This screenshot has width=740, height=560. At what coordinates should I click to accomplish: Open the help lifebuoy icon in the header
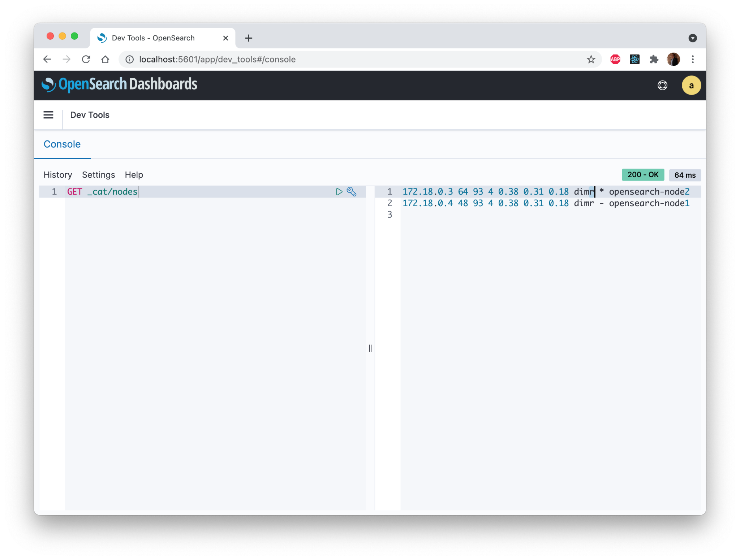pyautogui.click(x=662, y=86)
